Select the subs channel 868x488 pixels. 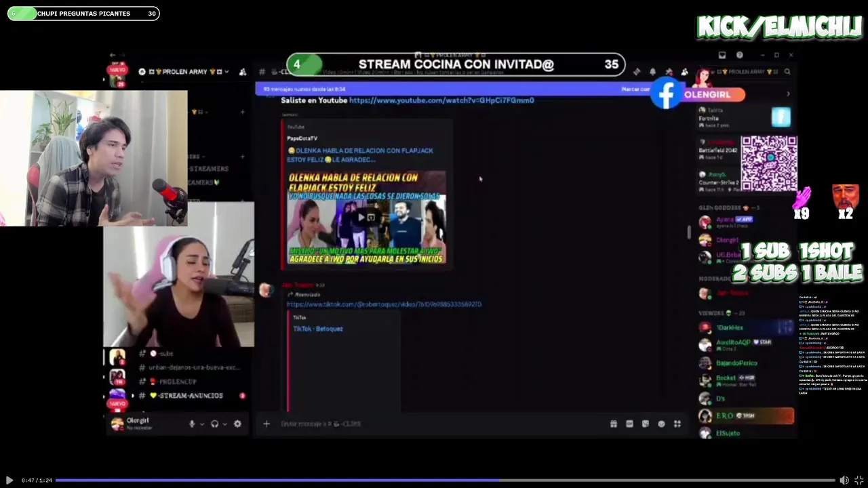[190, 354]
